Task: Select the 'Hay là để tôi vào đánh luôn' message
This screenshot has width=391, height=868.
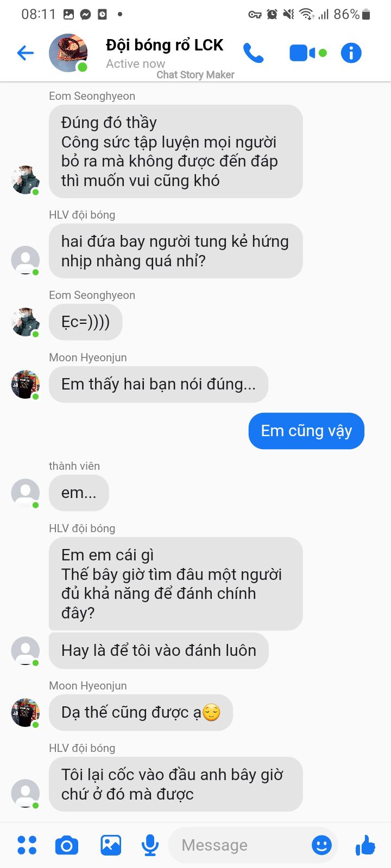Action: [159, 650]
